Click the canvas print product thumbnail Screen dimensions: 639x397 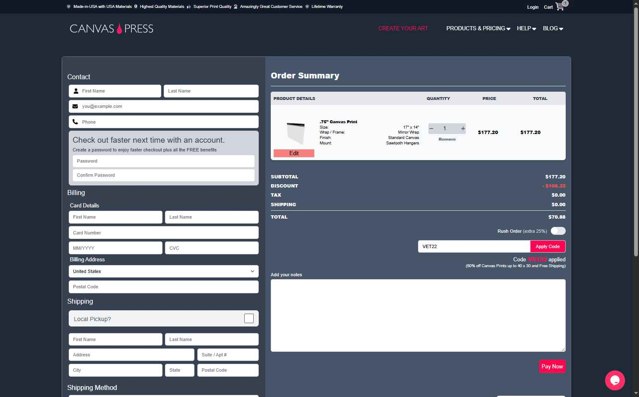coord(295,132)
